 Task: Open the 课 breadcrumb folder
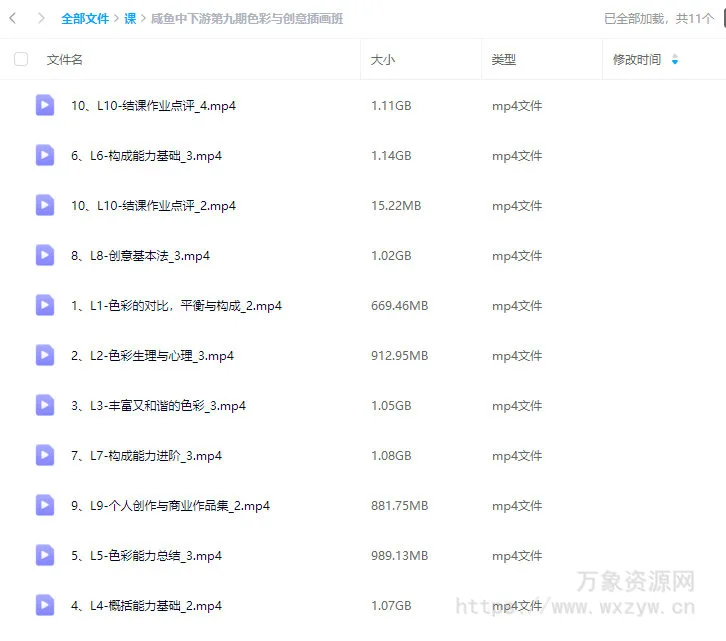(130, 18)
